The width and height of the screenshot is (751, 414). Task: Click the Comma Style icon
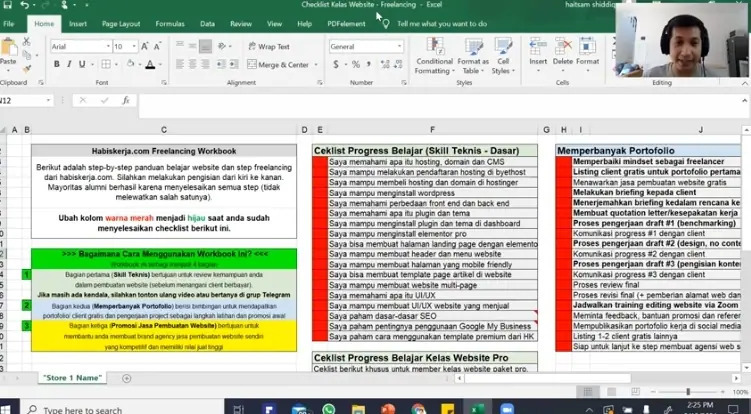click(x=368, y=64)
